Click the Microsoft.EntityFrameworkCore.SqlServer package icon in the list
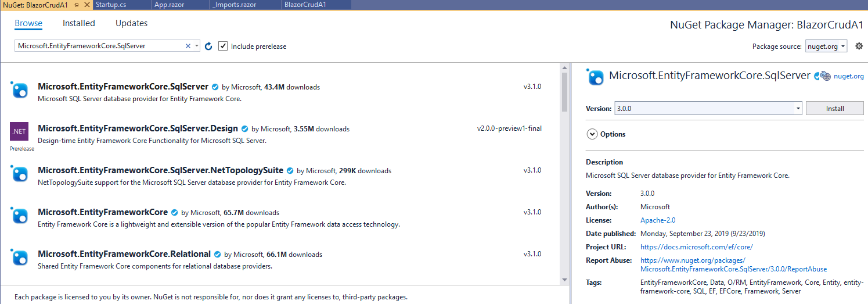The image size is (868, 304). point(19,90)
